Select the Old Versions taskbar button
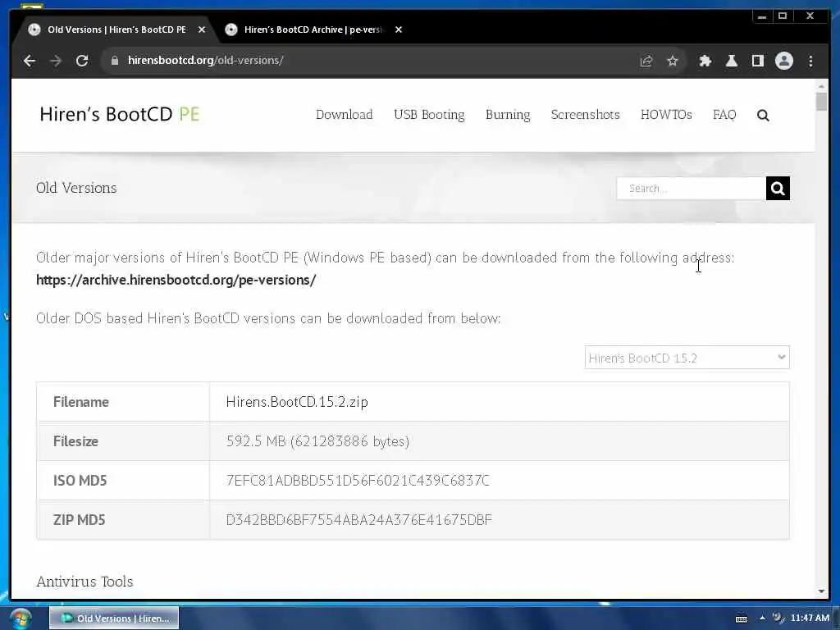The image size is (840, 630). pos(114,619)
